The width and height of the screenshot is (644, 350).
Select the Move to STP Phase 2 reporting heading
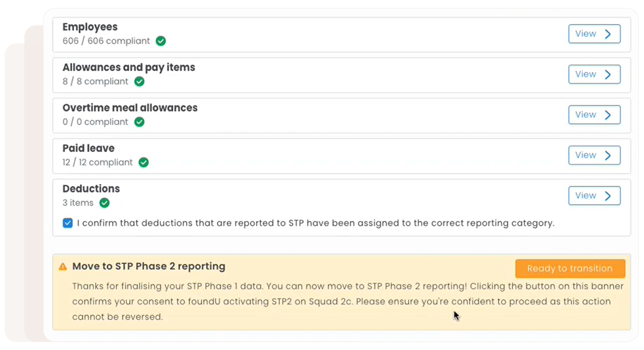pyautogui.click(x=149, y=266)
